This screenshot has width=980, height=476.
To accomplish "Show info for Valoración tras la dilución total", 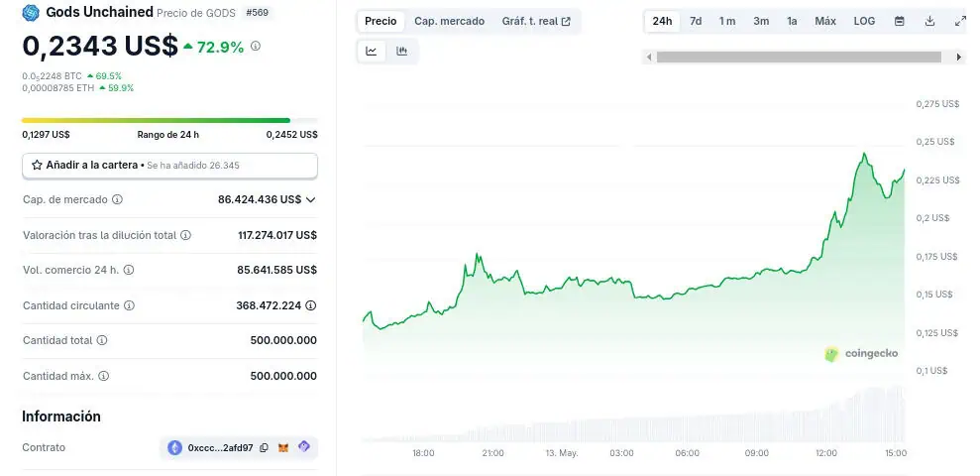I will point(185,235).
